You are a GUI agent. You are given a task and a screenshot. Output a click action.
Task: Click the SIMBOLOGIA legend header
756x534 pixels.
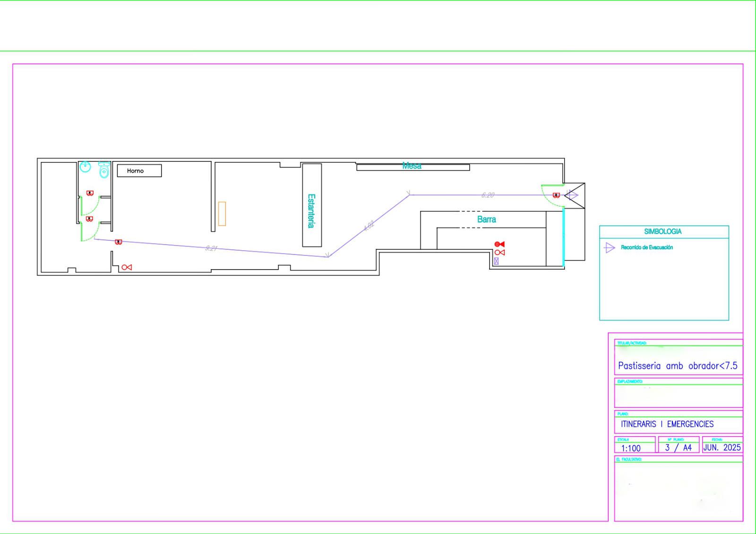[662, 232]
